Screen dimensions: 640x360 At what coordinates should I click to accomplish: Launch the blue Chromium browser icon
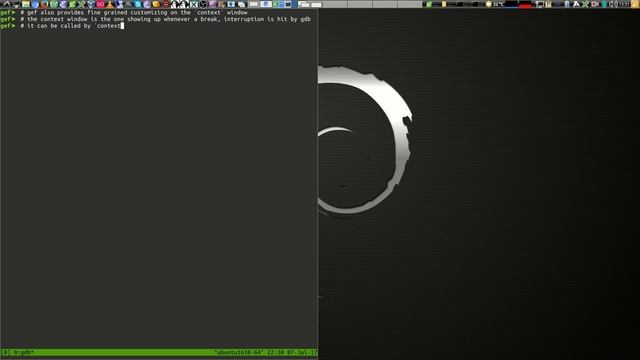35,4
